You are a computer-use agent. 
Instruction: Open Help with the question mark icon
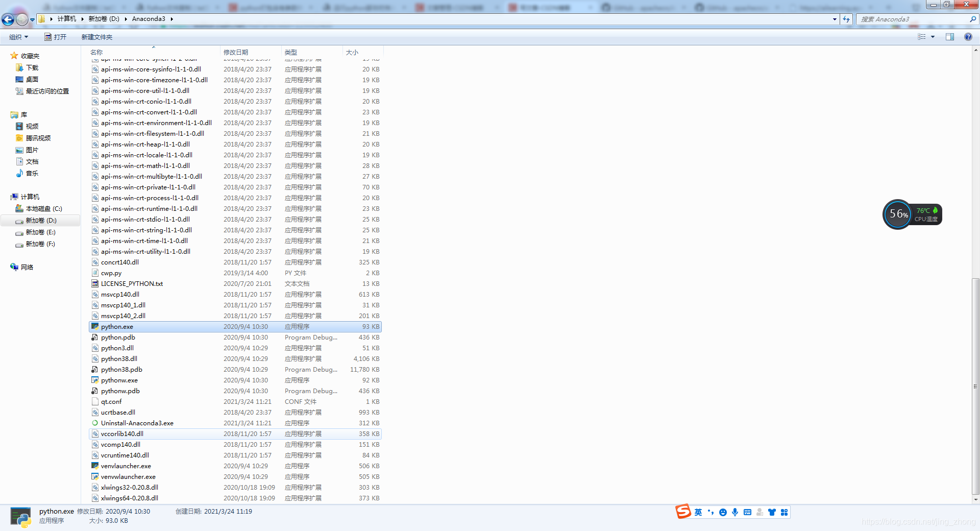(968, 37)
